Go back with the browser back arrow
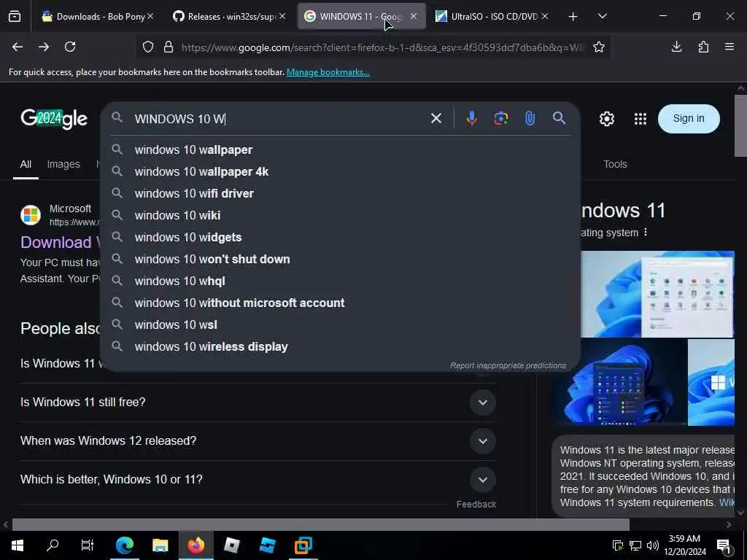 (x=18, y=47)
